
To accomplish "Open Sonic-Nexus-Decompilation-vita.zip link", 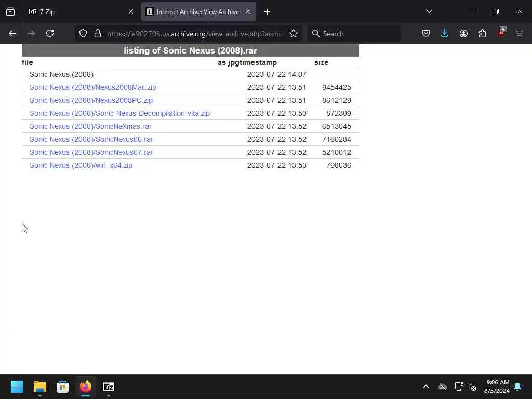I will pyautogui.click(x=119, y=113).
